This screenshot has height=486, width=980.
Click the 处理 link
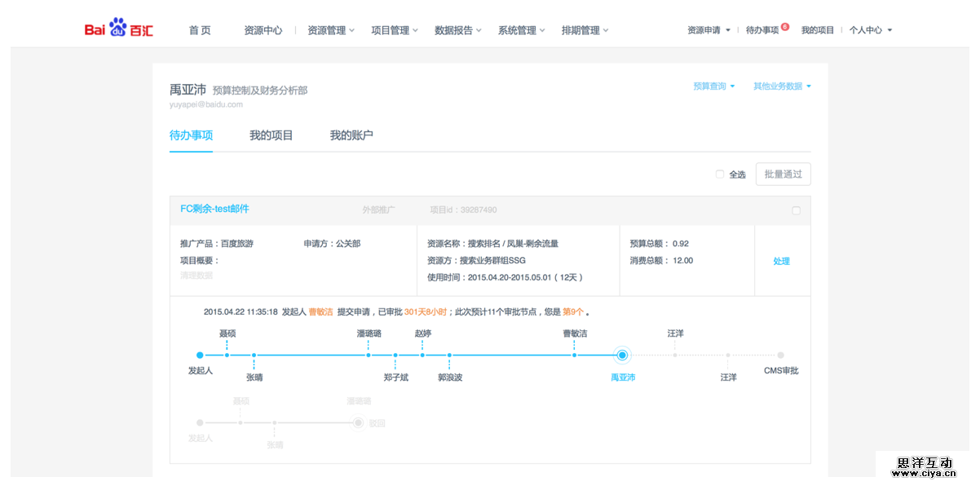781,262
